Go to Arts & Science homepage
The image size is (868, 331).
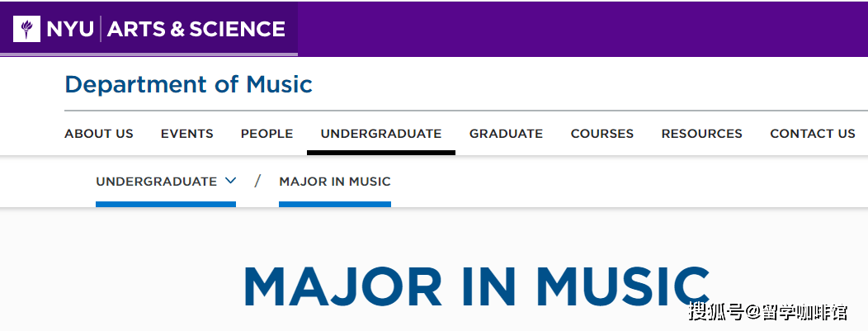click(x=196, y=29)
